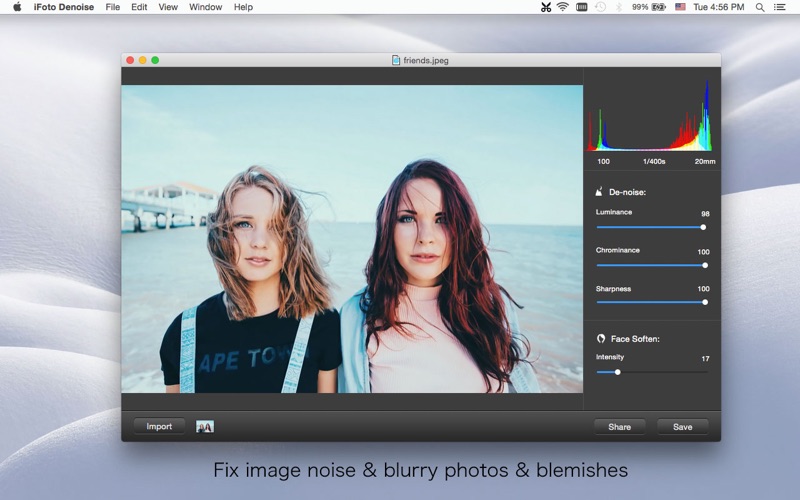Click the Chrominance label

click(617, 250)
